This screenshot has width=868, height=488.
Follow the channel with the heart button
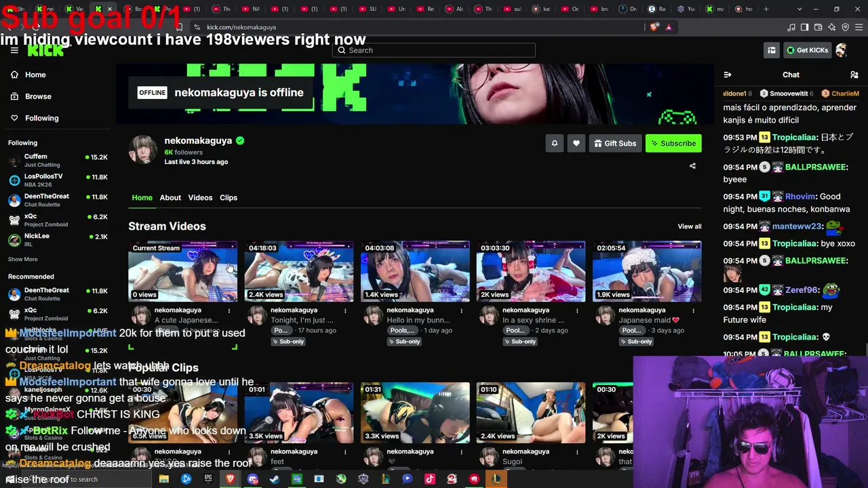coord(576,143)
